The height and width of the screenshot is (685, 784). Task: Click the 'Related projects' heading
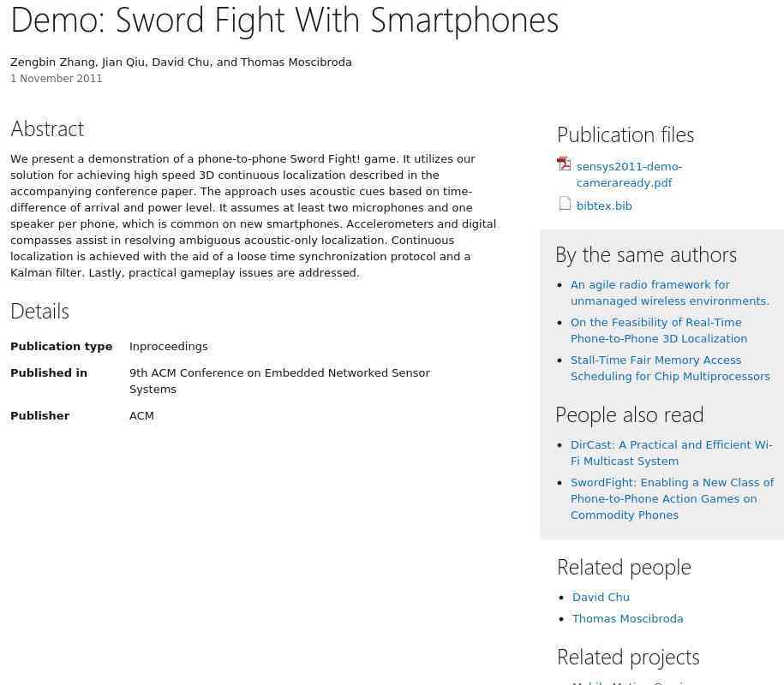(x=627, y=657)
